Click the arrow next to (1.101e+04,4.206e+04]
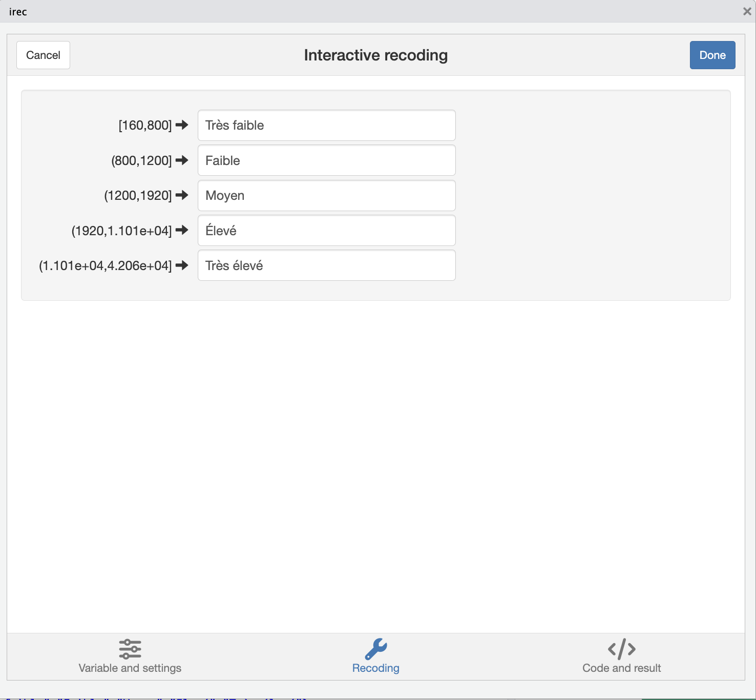The width and height of the screenshot is (756, 700). coord(182,265)
